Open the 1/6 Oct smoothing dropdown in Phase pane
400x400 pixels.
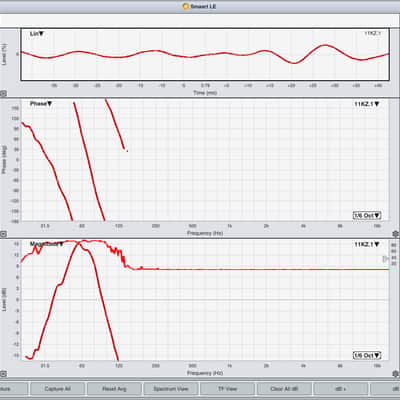(367, 215)
